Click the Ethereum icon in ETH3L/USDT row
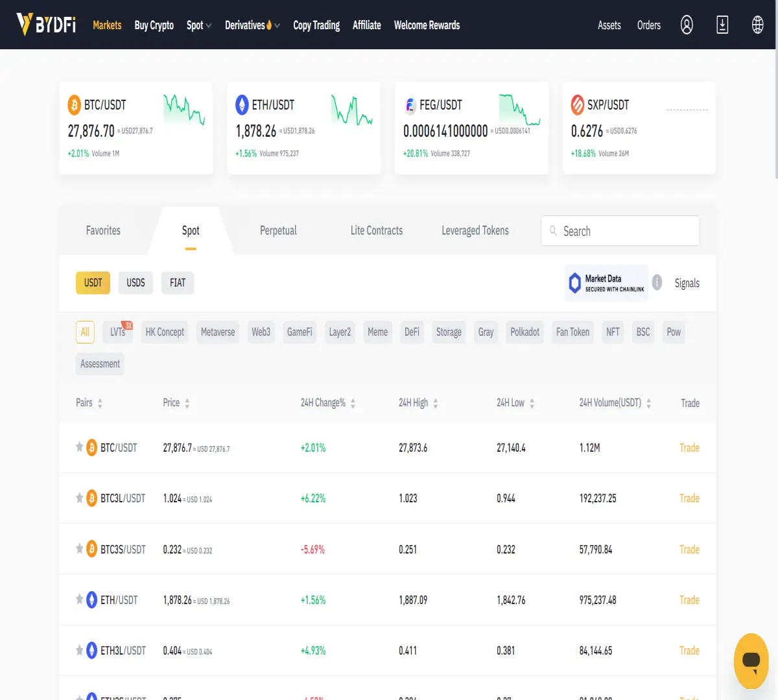Image resolution: width=778 pixels, height=700 pixels. click(92, 650)
